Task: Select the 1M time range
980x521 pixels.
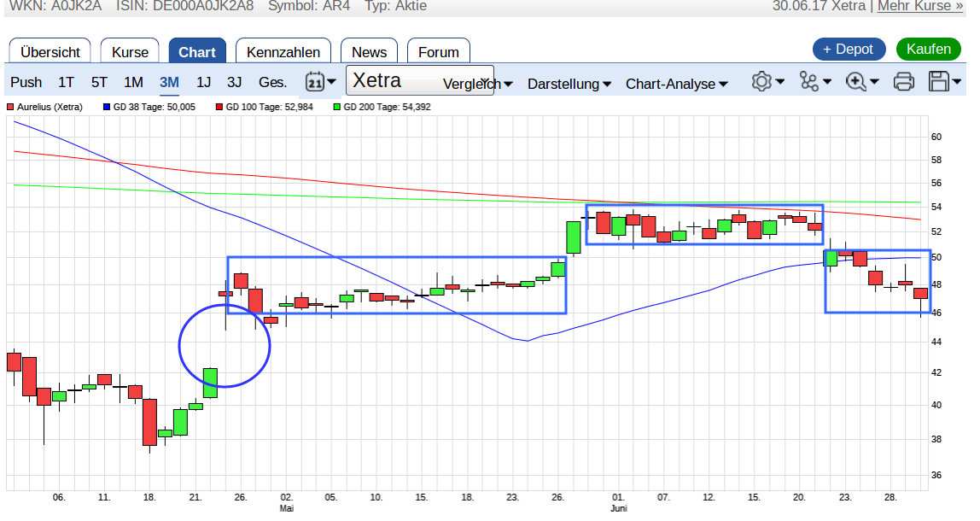Action: tap(133, 83)
